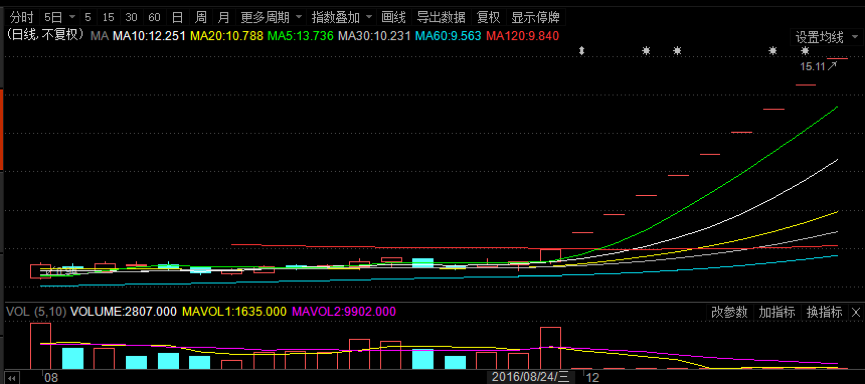Open the 复权 adjustment option
This screenshot has width=865, height=384.
point(488,17)
